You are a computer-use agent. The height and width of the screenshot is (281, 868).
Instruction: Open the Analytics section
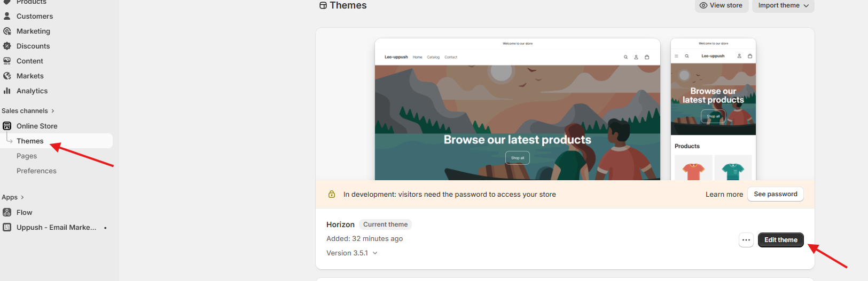coord(32,91)
